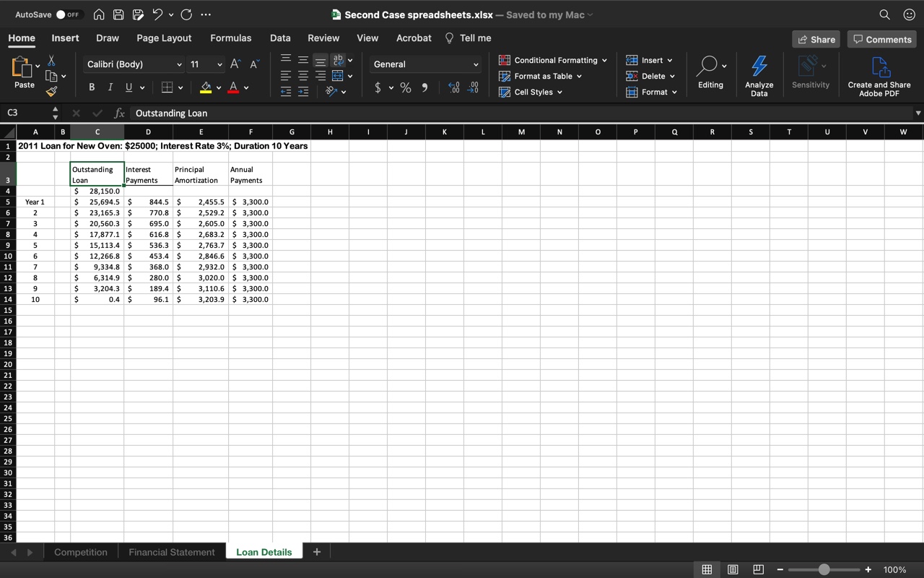Toggle italic formatting
Viewport: 924px width, 578px height.
[x=110, y=86]
